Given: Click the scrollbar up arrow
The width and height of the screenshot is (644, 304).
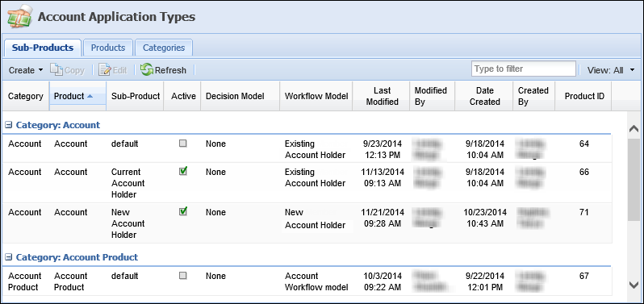Looking at the screenshot, I should [634, 129].
